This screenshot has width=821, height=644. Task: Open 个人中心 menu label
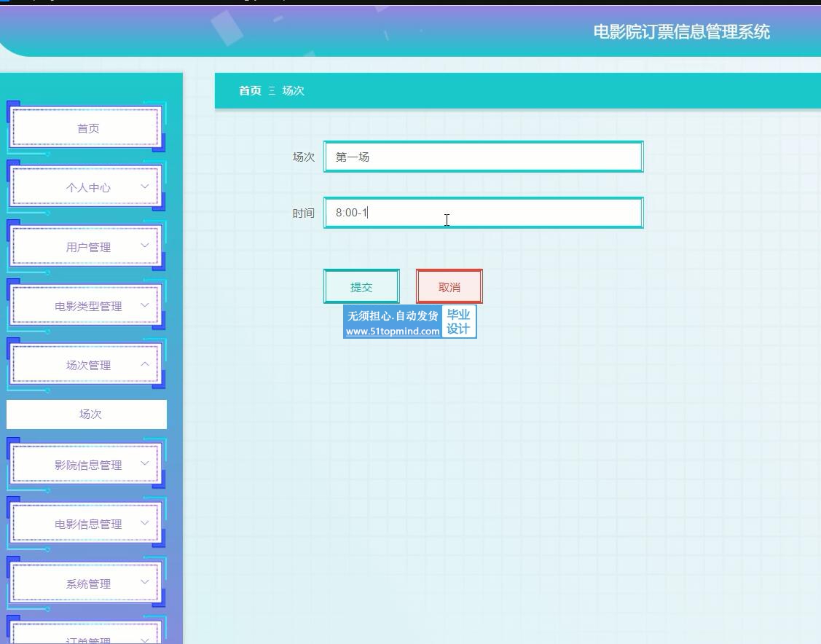point(88,187)
